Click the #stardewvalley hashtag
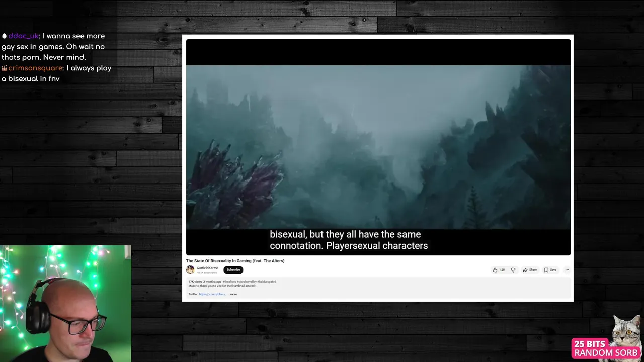The height and width of the screenshot is (362, 644). tap(247, 282)
